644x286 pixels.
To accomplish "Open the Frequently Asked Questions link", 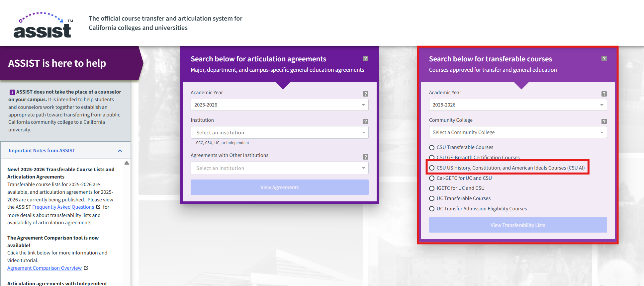I will 63,207.
